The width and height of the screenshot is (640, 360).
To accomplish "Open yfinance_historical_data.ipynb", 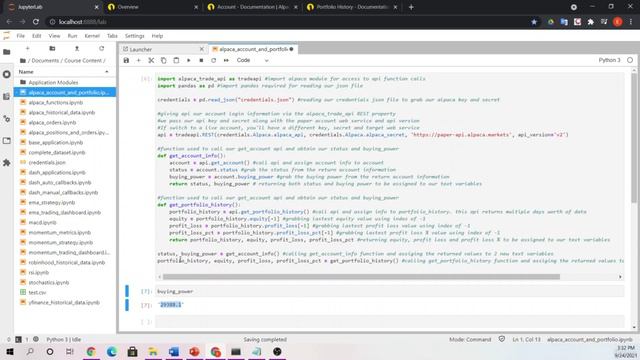I will [x=64, y=302].
